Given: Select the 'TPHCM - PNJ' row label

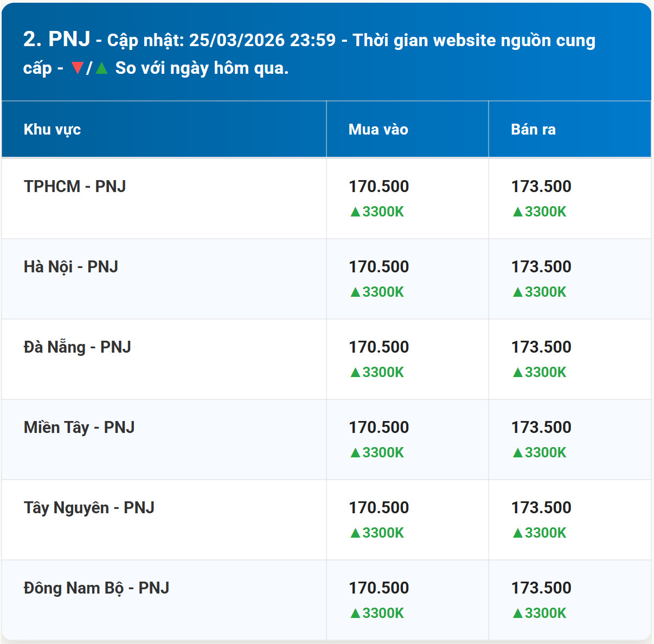Looking at the screenshot, I should click(x=75, y=186).
